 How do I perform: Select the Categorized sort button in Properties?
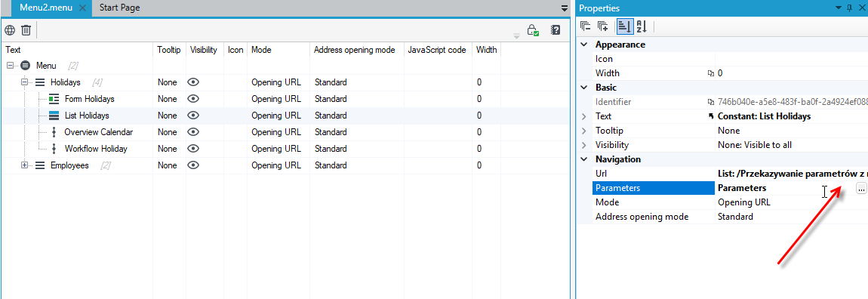(624, 26)
